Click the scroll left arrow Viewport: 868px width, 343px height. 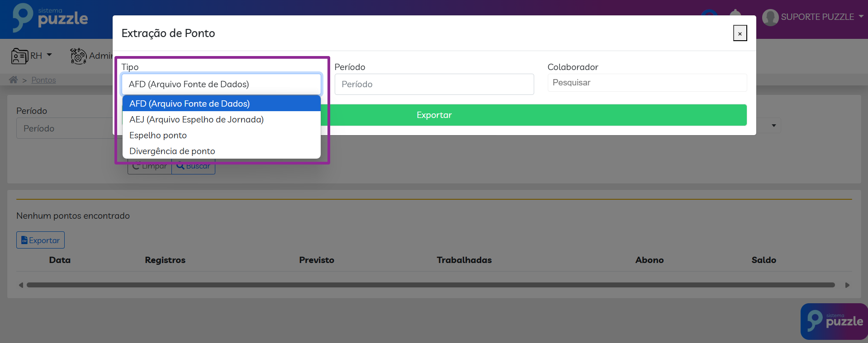(21, 285)
